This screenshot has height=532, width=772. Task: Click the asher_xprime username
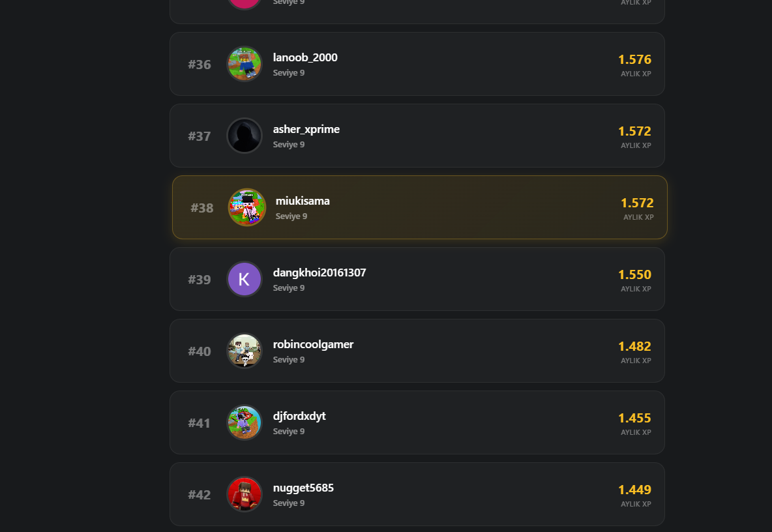click(306, 129)
